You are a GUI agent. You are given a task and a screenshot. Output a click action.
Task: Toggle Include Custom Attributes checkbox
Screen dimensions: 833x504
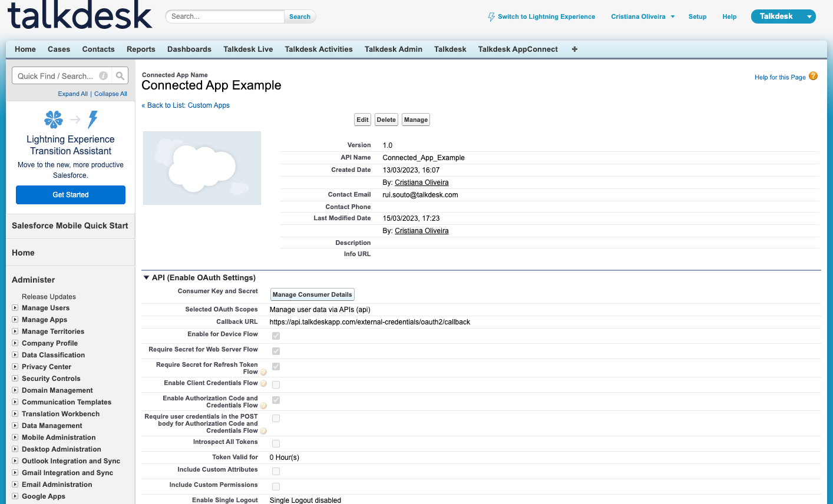click(x=276, y=471)
